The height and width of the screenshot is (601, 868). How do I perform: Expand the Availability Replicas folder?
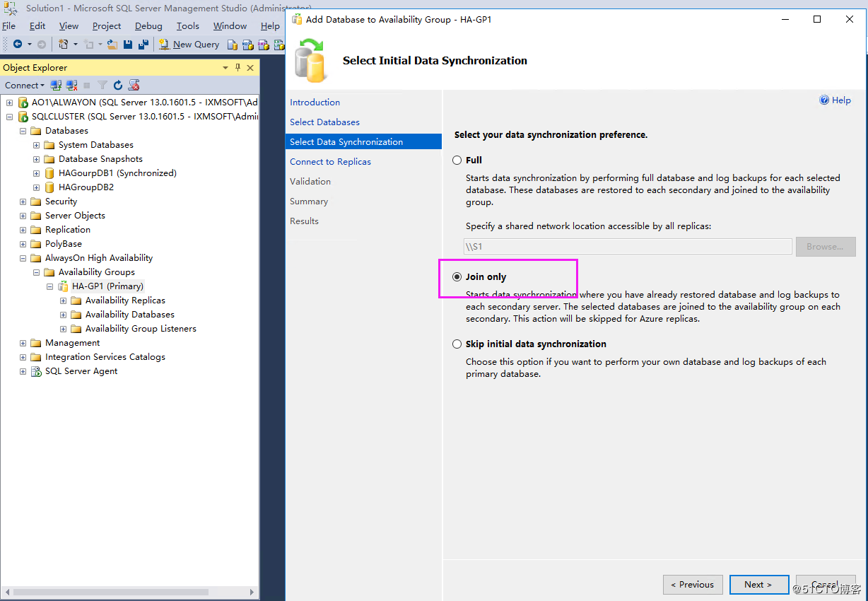click(62, 300)
